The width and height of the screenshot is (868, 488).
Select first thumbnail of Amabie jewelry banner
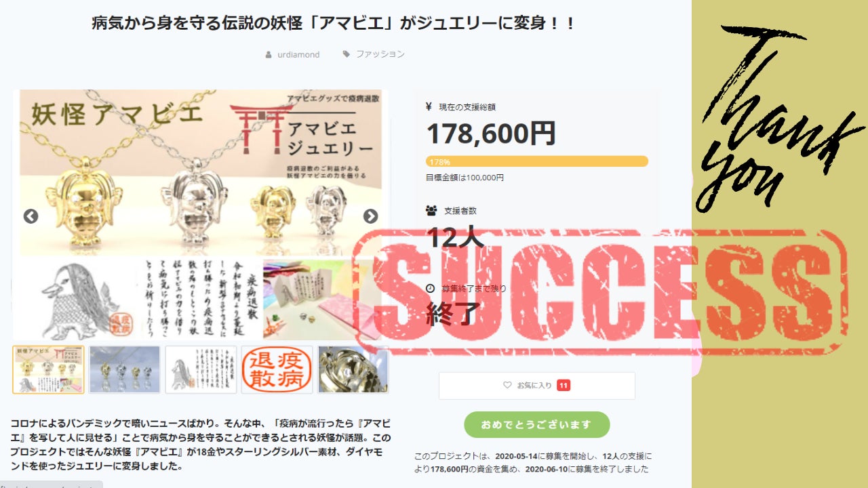click(x=48, y=369)
